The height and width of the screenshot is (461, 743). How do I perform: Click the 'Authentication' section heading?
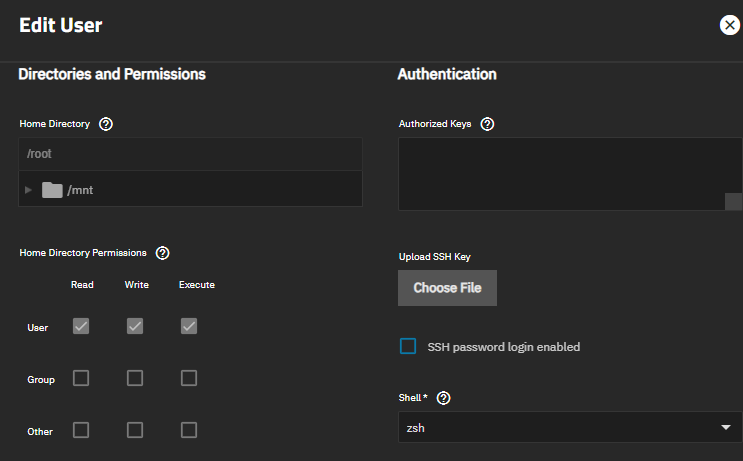pos(447,74)
